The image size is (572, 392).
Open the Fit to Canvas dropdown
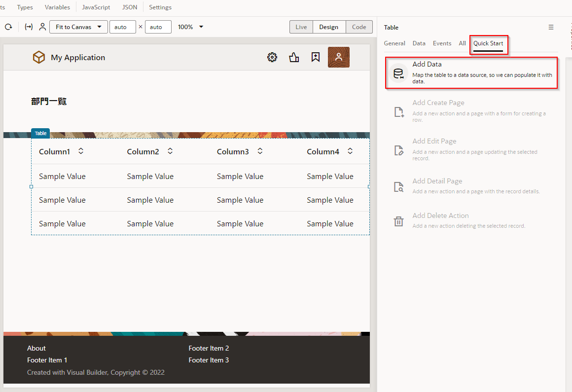pos(78,27)
